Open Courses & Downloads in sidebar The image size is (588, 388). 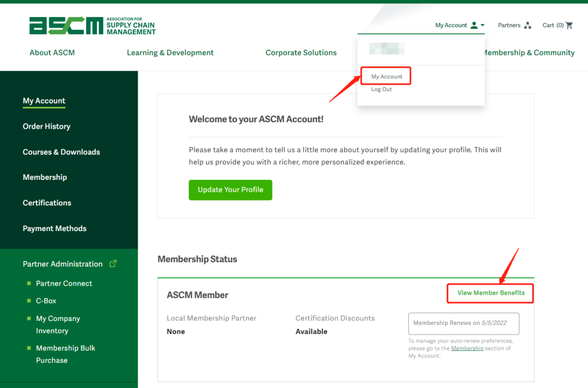coord(62,152)
